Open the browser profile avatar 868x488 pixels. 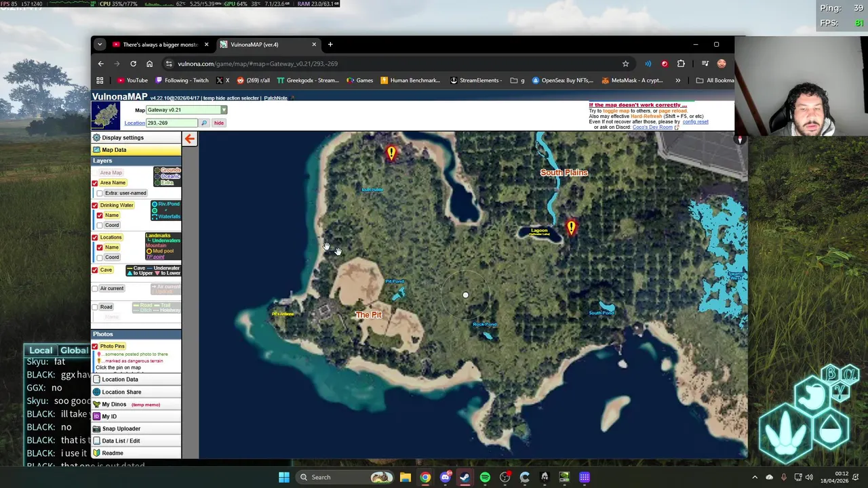point(722,64)
